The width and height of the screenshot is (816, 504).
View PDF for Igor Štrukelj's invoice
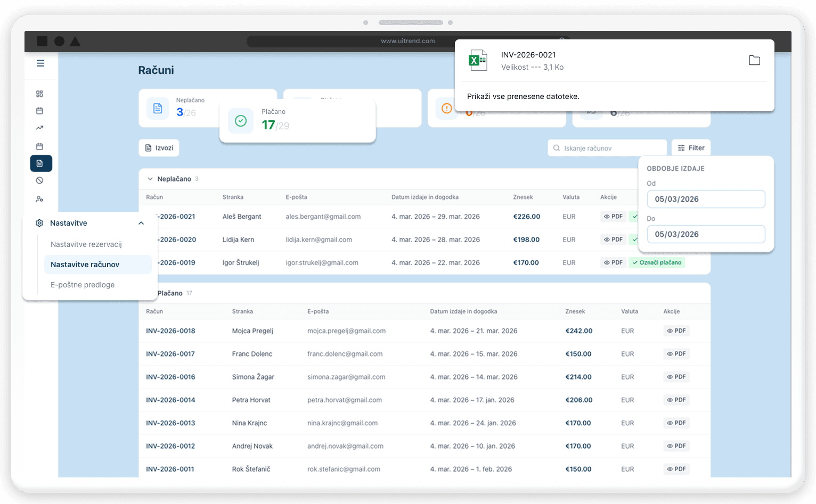pos(613,262)
